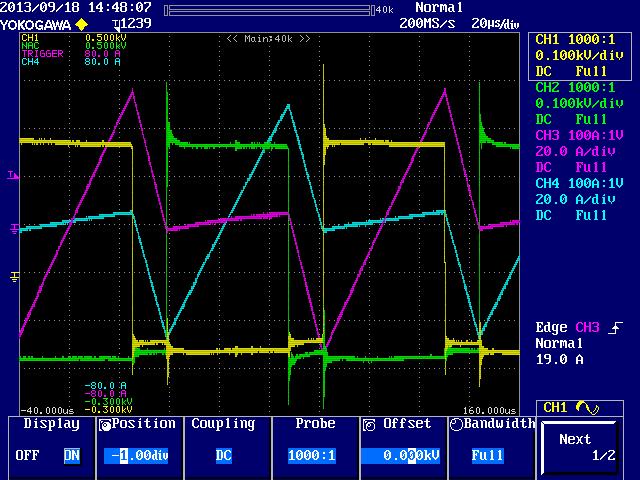Viewport: 640px width, 480px height.
Task: Click the 200MS/s sample rate
Action: point(427,23)
